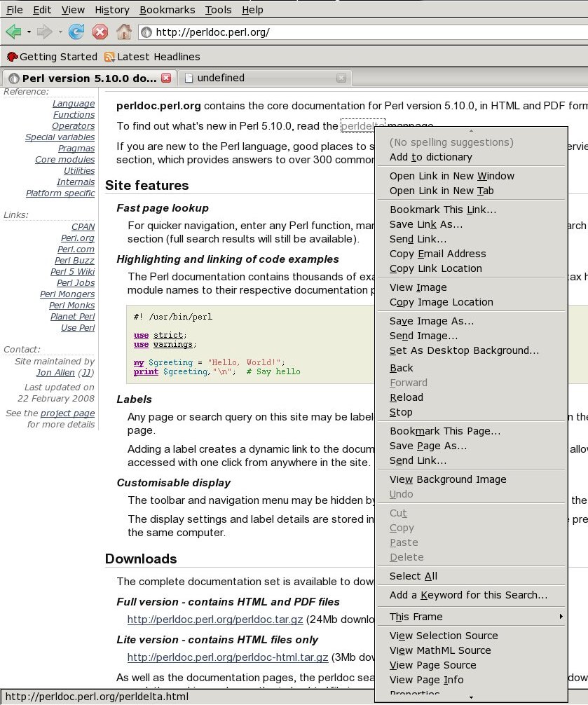This screenshot has height=705, width=588.
Task: Open the View menu
Action: click(x=73, y=10)
